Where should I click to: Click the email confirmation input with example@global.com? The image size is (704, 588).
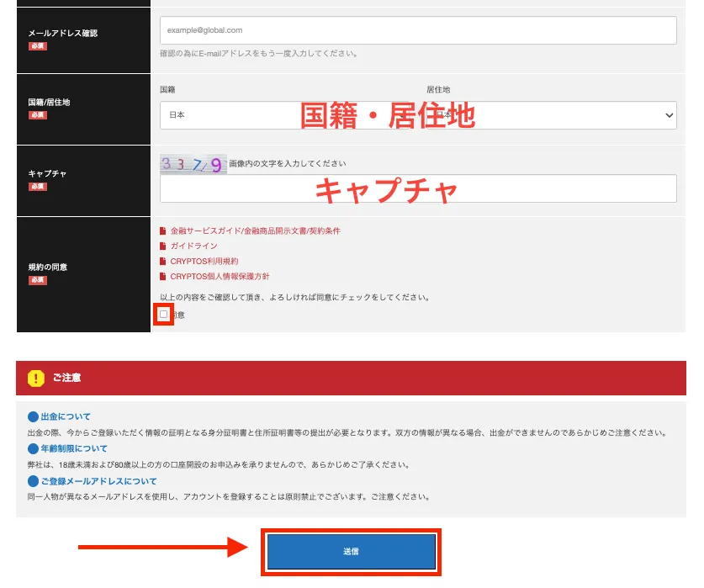[x=418, y=30]
